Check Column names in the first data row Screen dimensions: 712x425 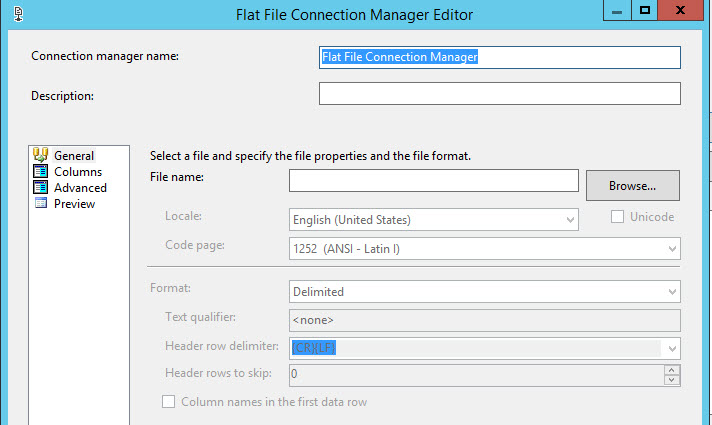click(x=169, y=401)
